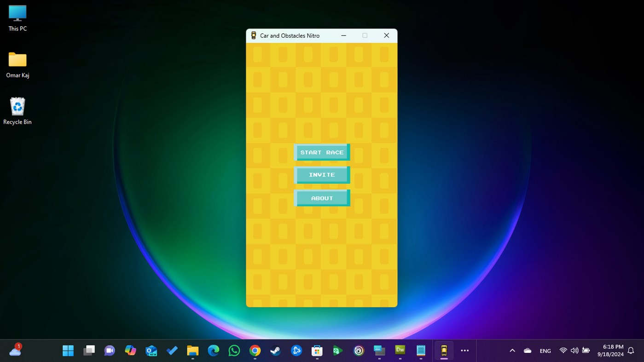Launch Google Chrome from the taskbar

click(255, 351)
